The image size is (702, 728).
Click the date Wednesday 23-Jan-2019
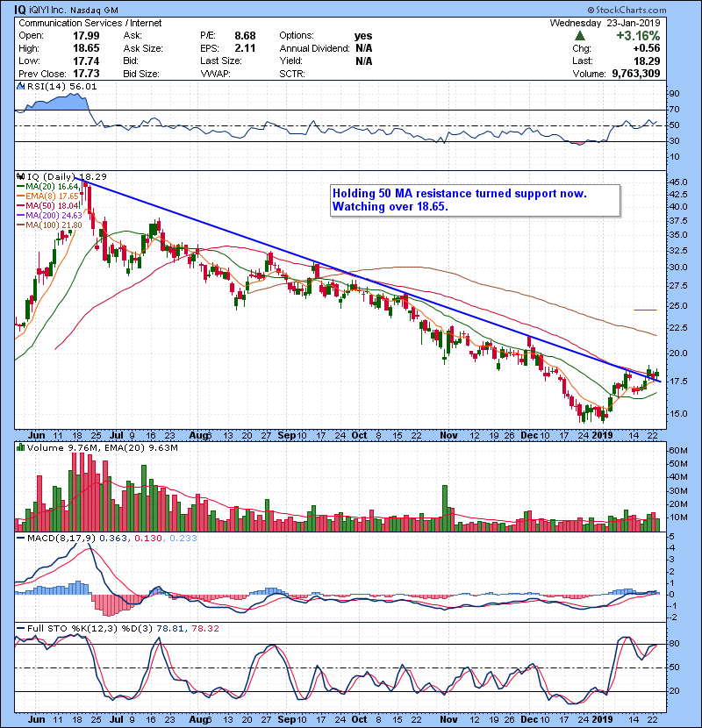coord(605,23)
